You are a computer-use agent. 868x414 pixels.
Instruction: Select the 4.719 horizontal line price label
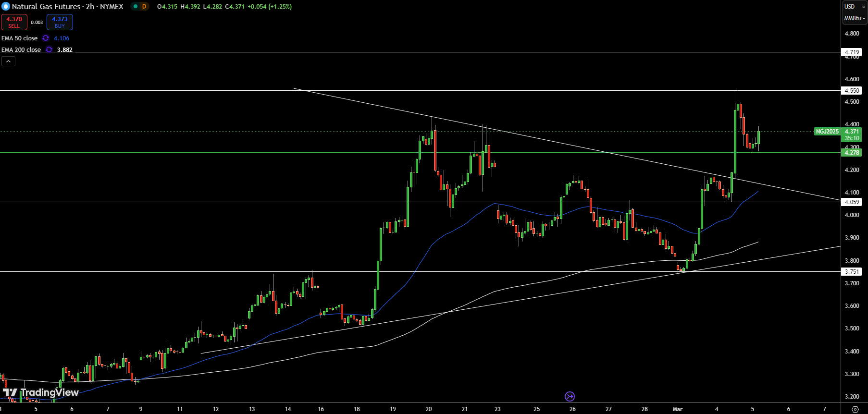click(852, 52)
